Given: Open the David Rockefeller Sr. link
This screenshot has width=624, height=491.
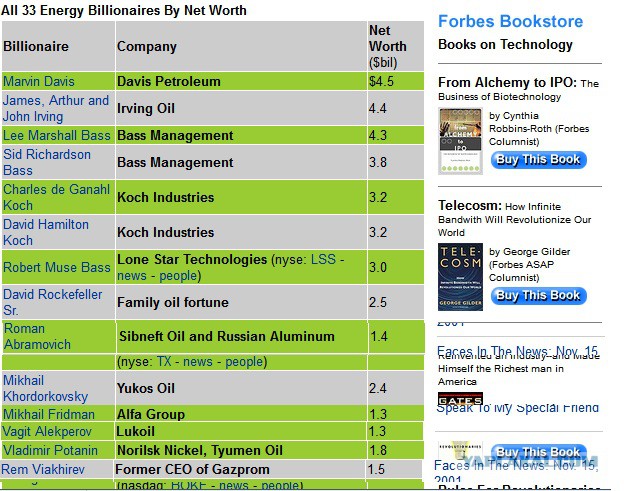Looking at the screenshot, I should pyautogui.click(x=53, y=302).
